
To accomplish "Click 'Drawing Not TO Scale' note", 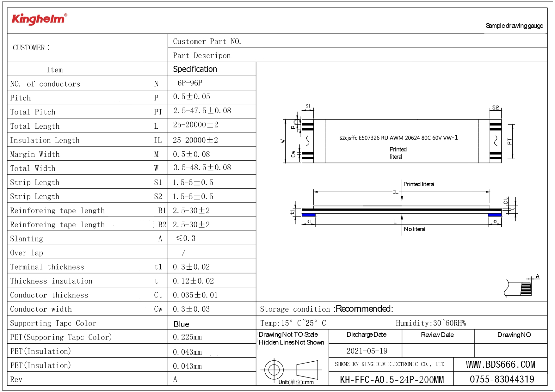I will (288, 334).
